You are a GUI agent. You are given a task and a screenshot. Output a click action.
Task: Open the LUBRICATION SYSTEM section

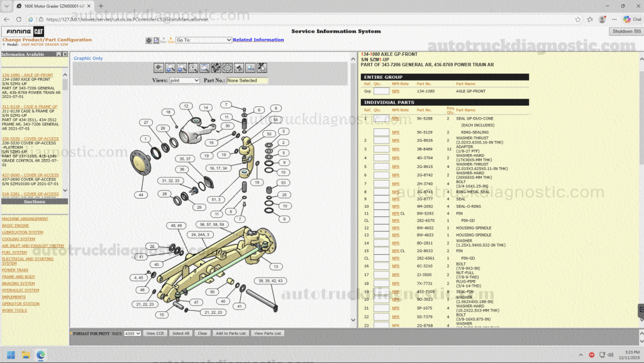pyautogui.click(x=23, y=232)
